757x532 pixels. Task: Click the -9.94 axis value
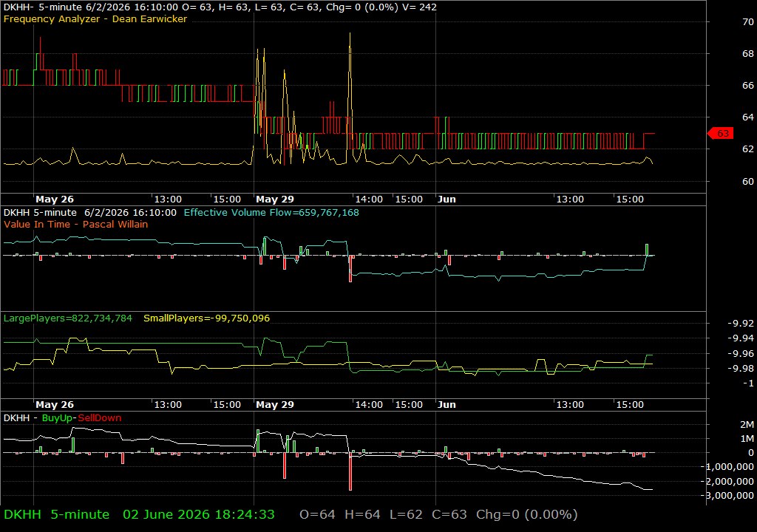click(x=741, y=338)
